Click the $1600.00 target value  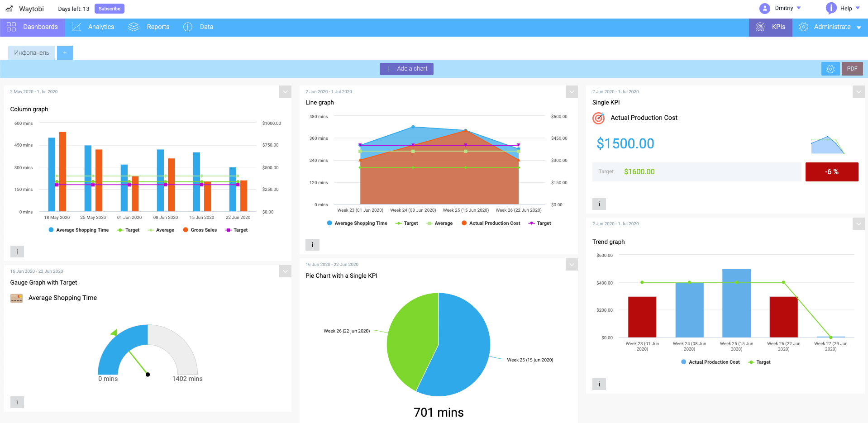click(x=639, y=172)
